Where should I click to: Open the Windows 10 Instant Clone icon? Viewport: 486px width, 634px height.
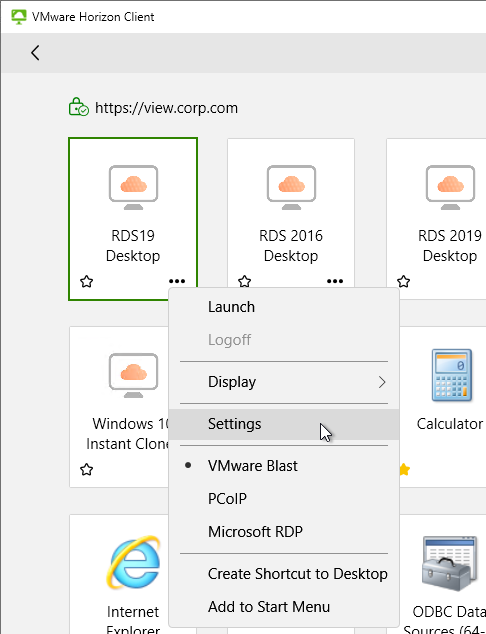point(133,375)
